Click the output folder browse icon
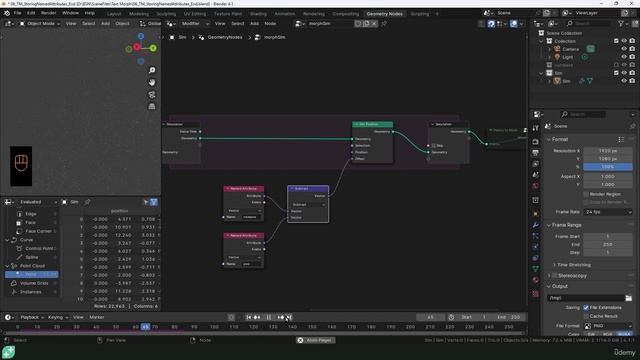The height and width of the screenshot is (360, 640). pos(629,298)
